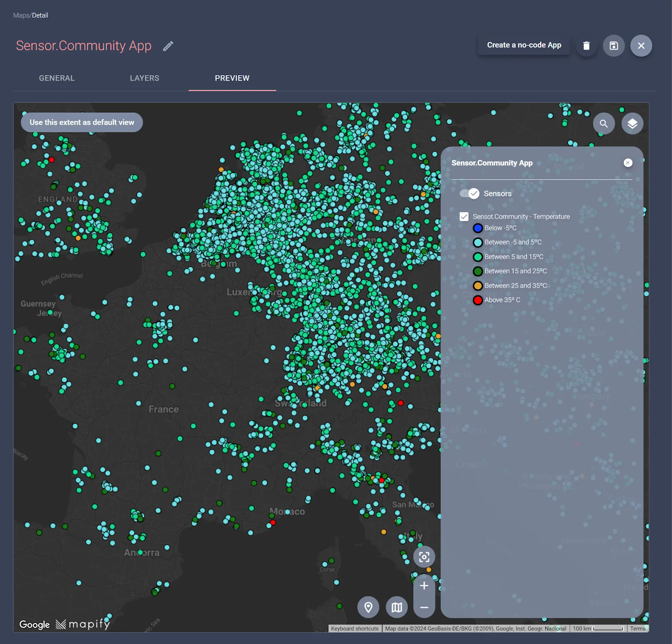Delete the map using trash icon
672x644 pixels.
[586, 45]
